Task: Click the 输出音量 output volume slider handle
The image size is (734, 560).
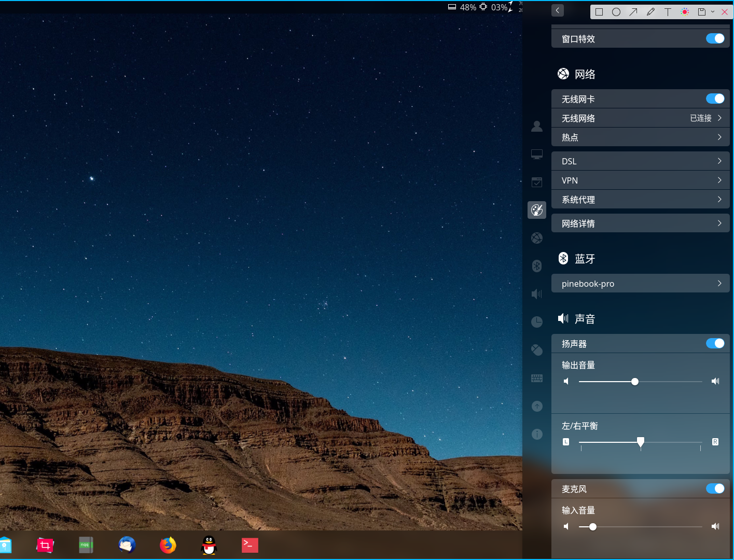Action: 635,382
